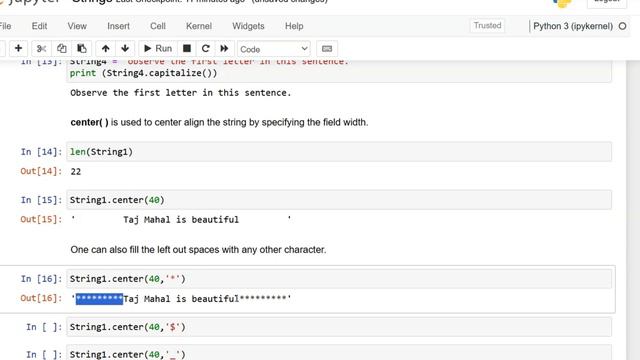Image resolution: width=640 pixels, height=360 pixels.
Task: Open the Insert menu
Action: (x=118, y=26)
